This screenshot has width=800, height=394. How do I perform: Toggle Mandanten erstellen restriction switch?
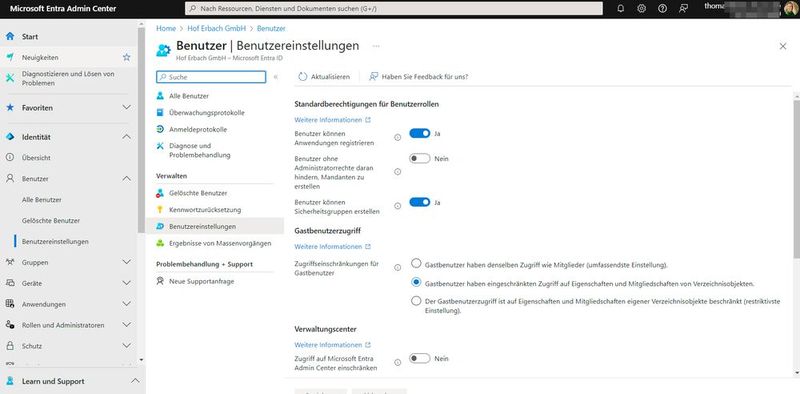click(x=420, y=159)
